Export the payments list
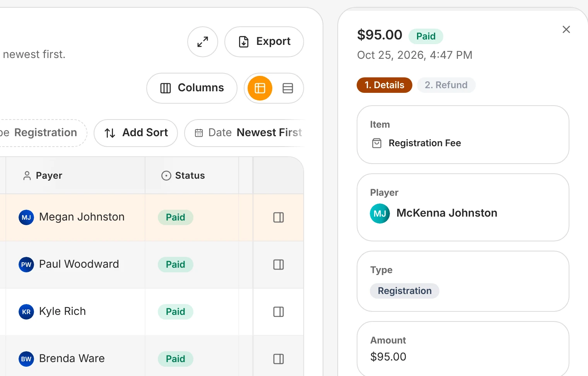The image size is (588, 376). pyautogui.click(x=264, y=42)
